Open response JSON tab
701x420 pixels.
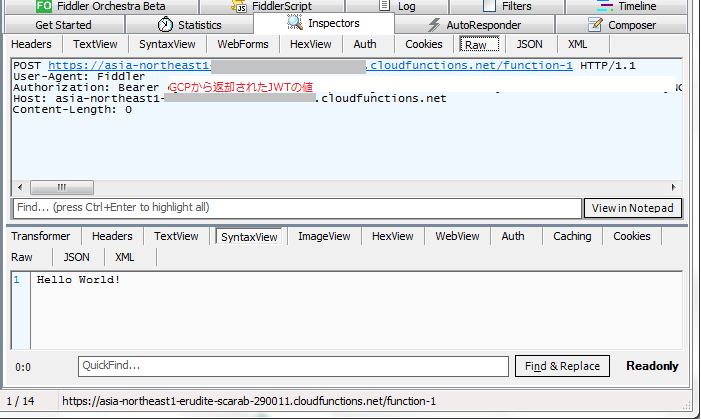pos(76,257)
